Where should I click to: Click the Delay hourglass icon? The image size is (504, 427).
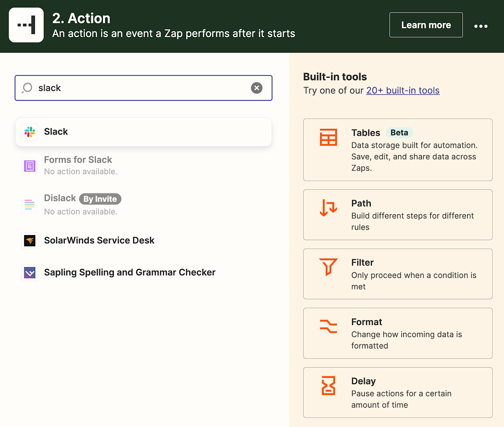(x=328, y=386)
